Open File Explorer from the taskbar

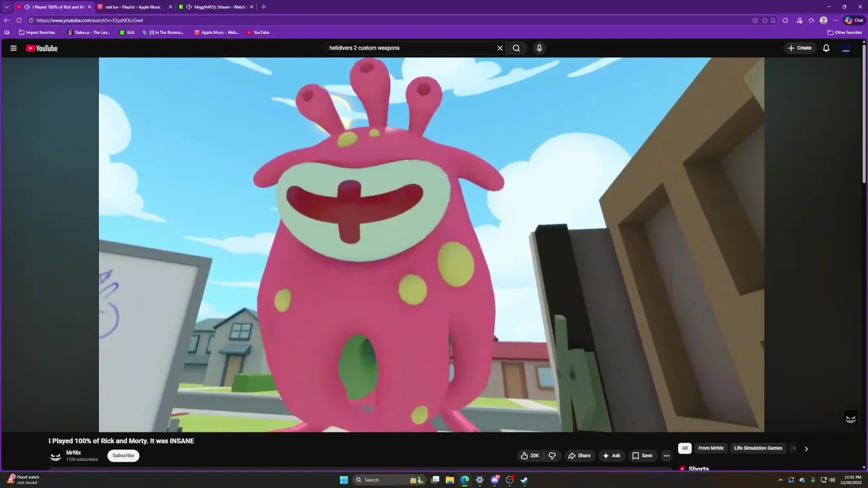point(450,480)
